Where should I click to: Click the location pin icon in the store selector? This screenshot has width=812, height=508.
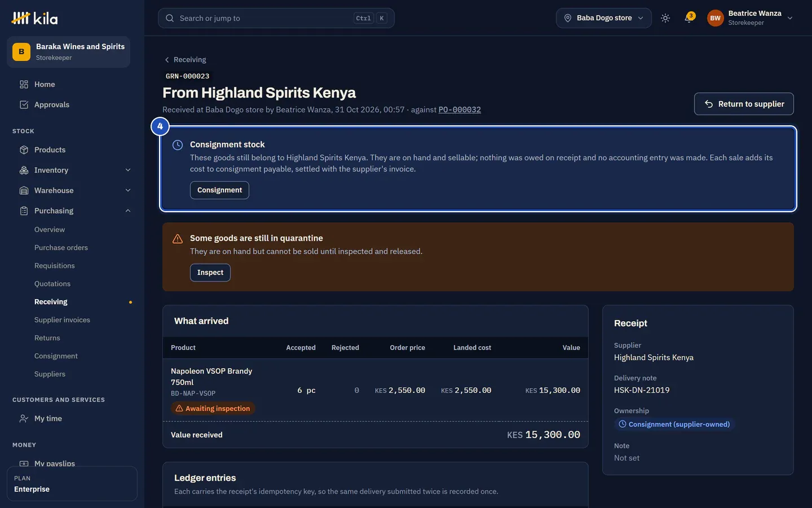point(568,18)
